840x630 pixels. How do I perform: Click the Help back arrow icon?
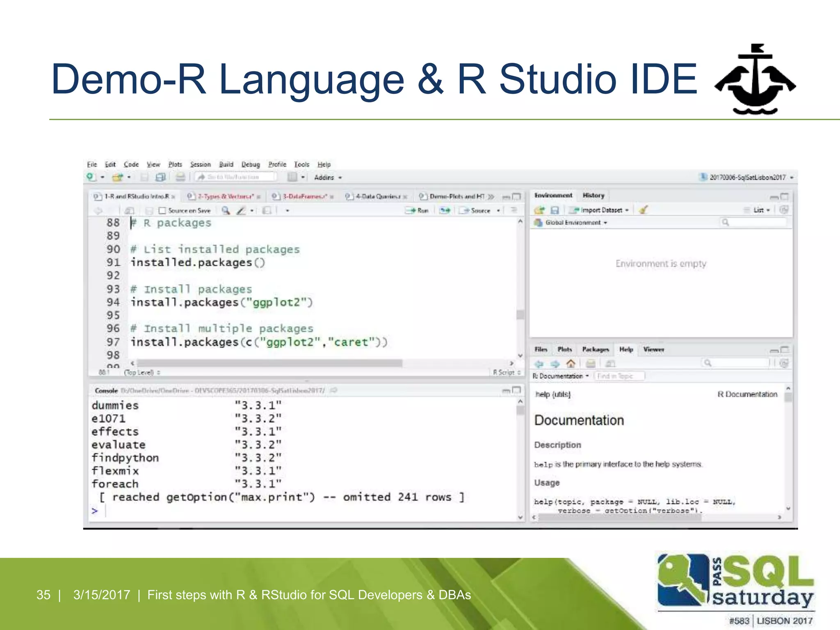[539, 363]
